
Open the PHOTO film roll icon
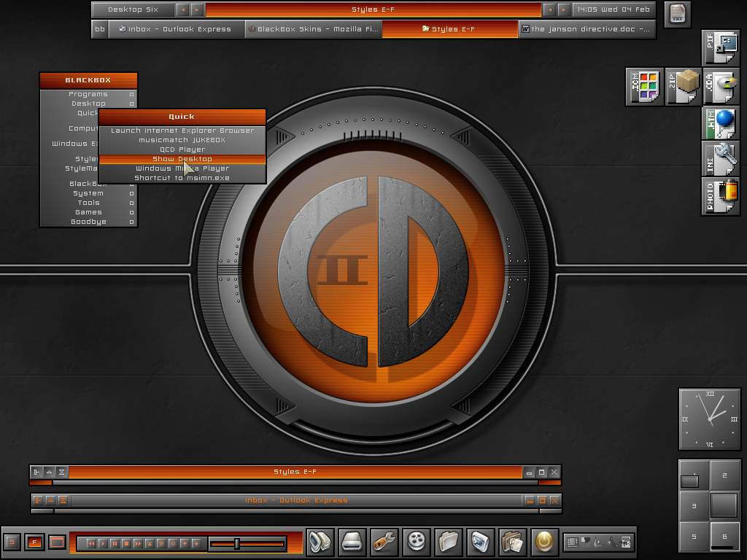(x=721, y=195)
